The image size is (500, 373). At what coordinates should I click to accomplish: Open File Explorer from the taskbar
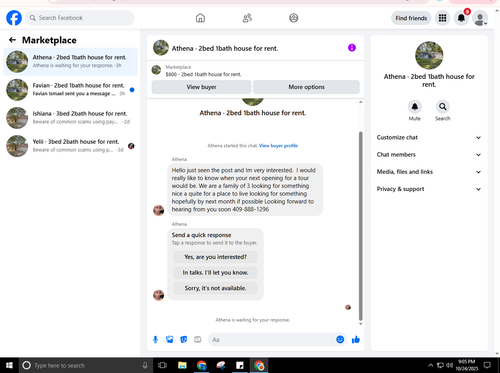click(182, 365)
